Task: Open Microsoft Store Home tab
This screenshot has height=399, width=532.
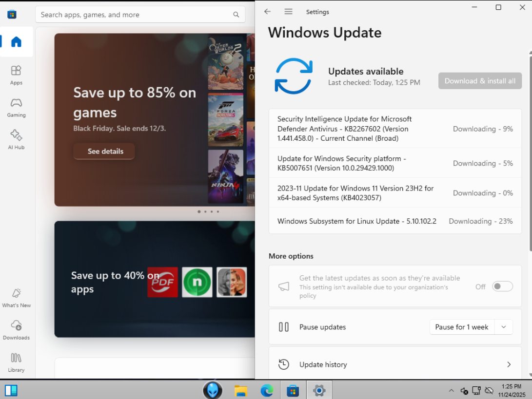Action: coord(16,42)
